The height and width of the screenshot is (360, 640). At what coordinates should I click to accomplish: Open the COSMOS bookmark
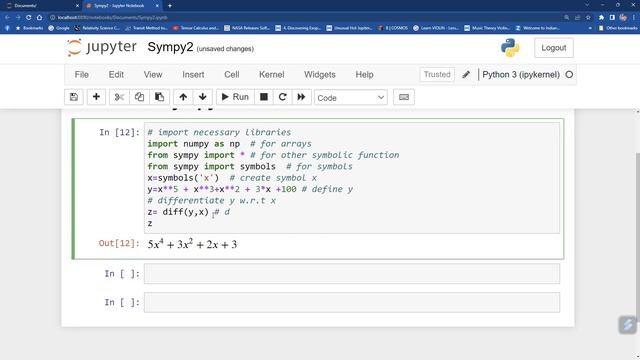click(x=393, y=28)
